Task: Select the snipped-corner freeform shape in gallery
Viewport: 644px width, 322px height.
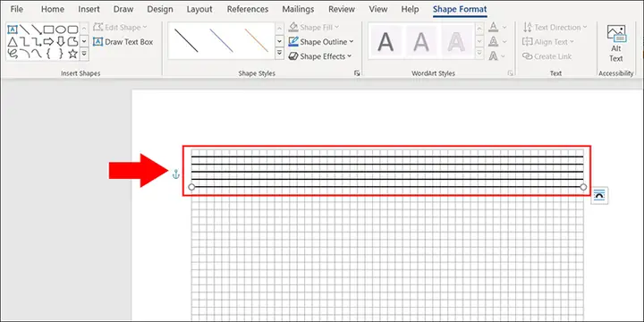Action: coord(72,41)
